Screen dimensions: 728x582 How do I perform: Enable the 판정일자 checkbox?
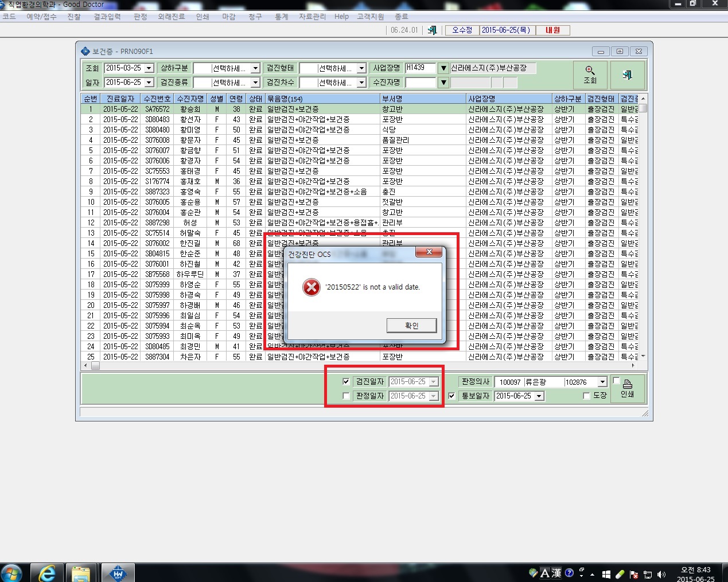pyautogui.click(x=346, y=396)
